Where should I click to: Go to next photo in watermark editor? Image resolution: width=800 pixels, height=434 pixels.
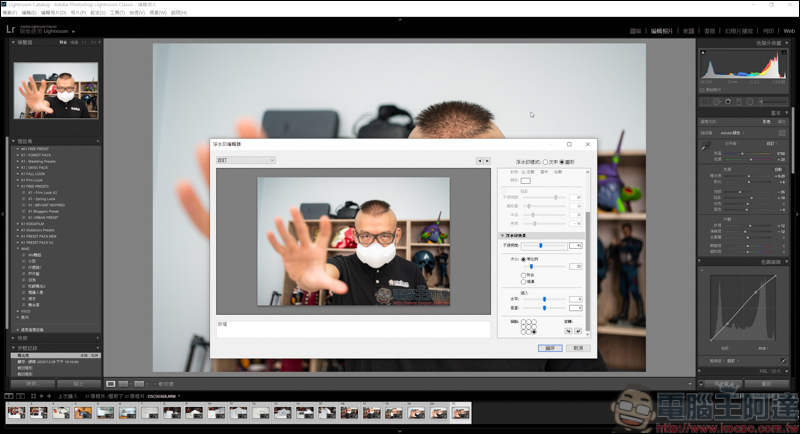[x=487, y=161]
